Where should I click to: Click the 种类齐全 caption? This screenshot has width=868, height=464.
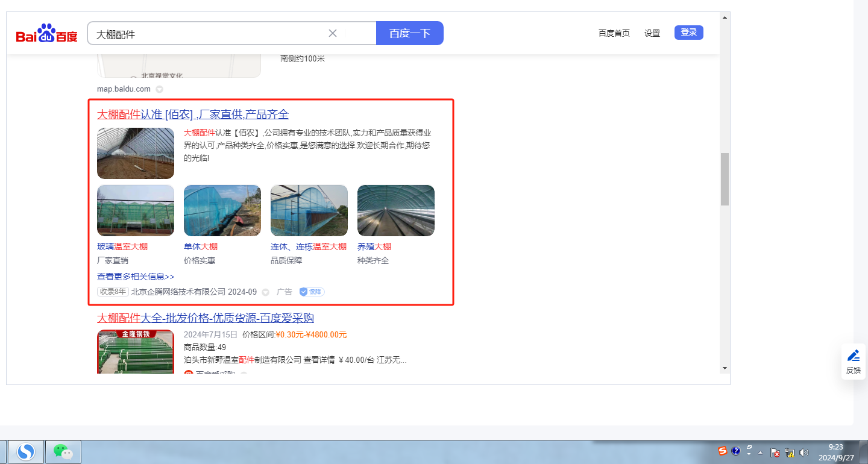point(373,260)
